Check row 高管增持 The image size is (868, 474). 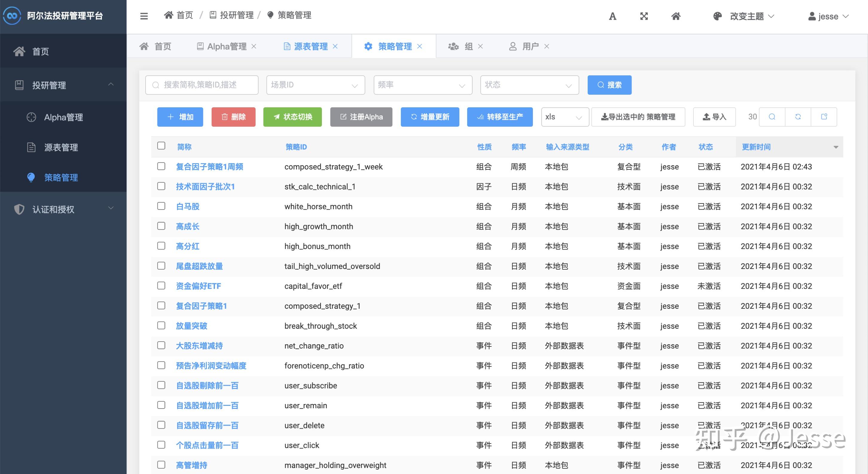tap(161, 465)
